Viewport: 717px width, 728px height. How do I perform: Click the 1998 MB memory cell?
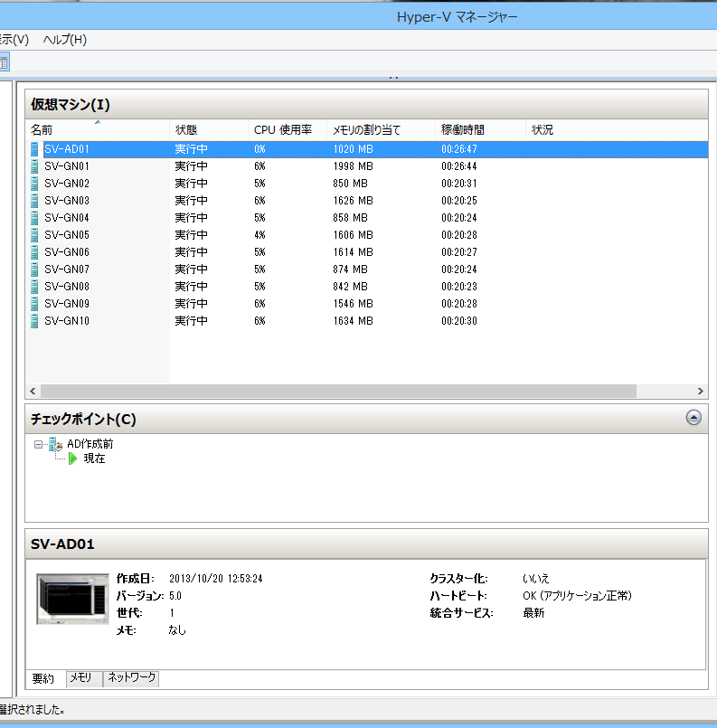[354, 166]
